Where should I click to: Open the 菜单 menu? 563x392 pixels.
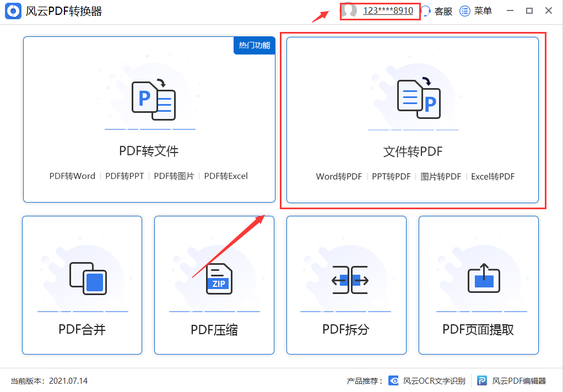tap(483, 11)
